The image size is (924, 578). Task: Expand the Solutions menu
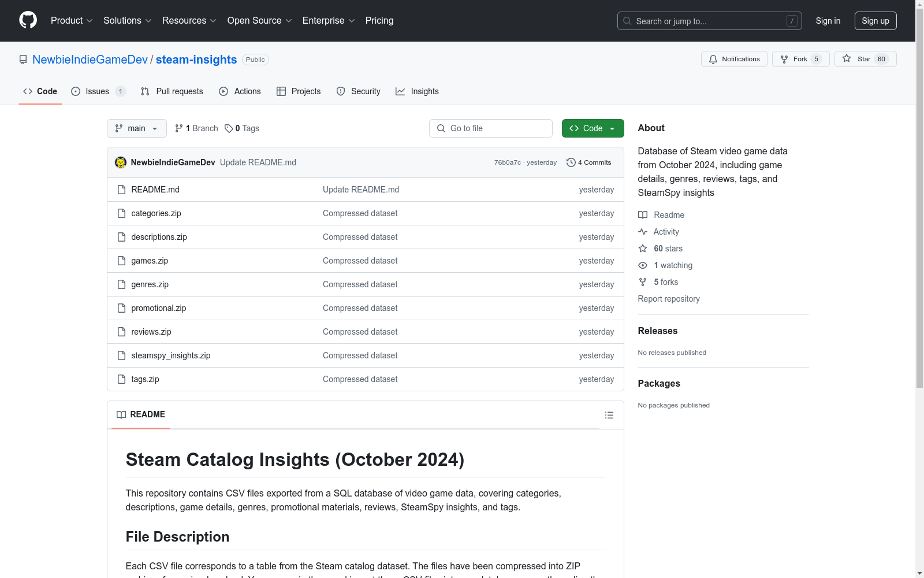(x=128, y=21)
